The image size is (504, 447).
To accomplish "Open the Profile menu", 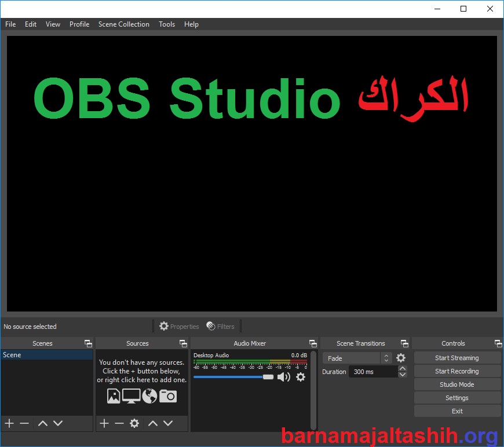I will pyautogui.click(x=79, y=24).
